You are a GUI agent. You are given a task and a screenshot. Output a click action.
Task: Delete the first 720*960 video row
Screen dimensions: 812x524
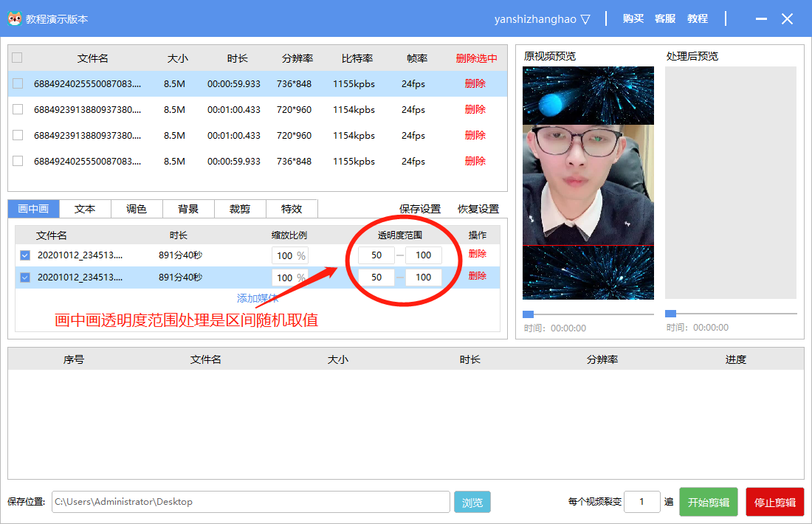pyautogui.click(x=475, y=109)
